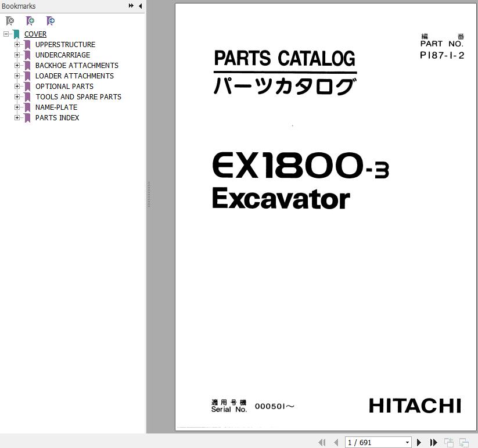Go to the previous page
The image size is (478, 448).
pos(336,442)
